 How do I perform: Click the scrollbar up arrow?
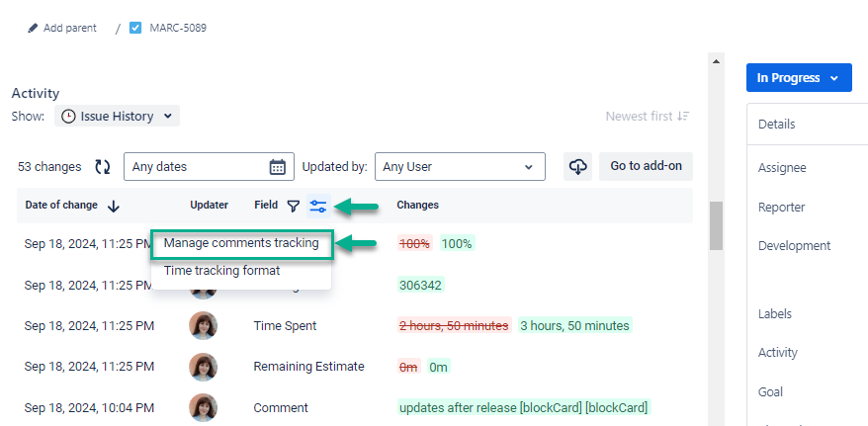tap(716, 61)
